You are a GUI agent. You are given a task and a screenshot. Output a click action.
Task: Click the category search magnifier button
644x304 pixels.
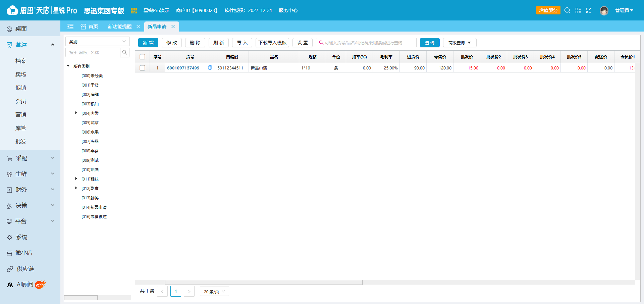125,52
